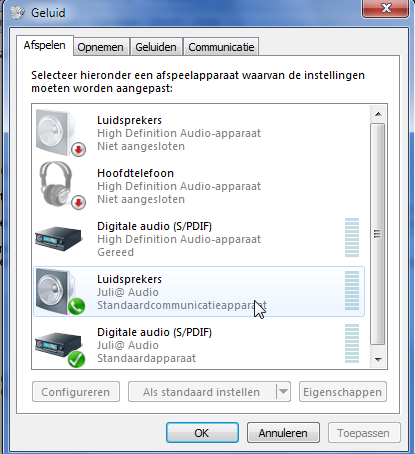Switch to the Opnemen tab

coord(100,47)
